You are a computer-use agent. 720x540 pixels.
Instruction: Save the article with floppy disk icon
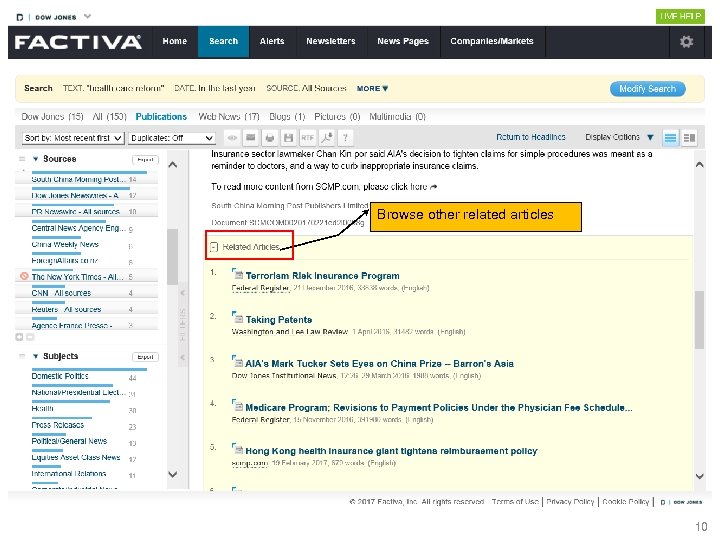(x=288, y=138)
